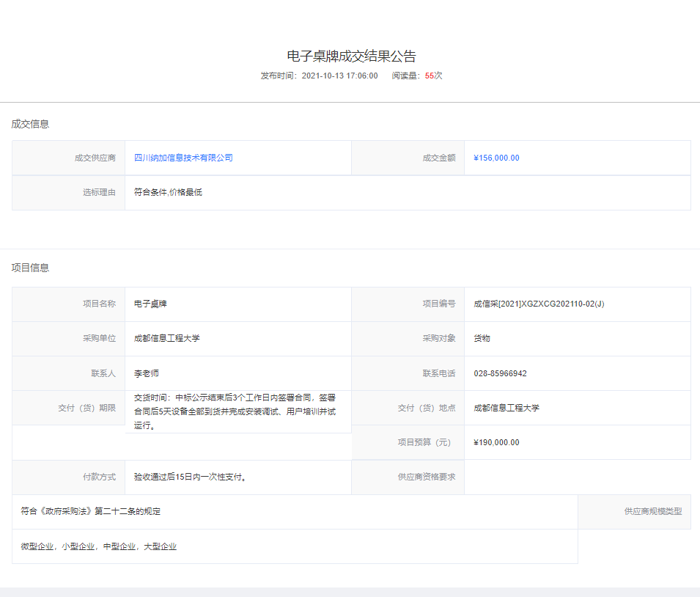This screenshot has height=597, width=700.
Task: Click the page title 电子桌牌成交结果公告
Action: pos(351,56)
